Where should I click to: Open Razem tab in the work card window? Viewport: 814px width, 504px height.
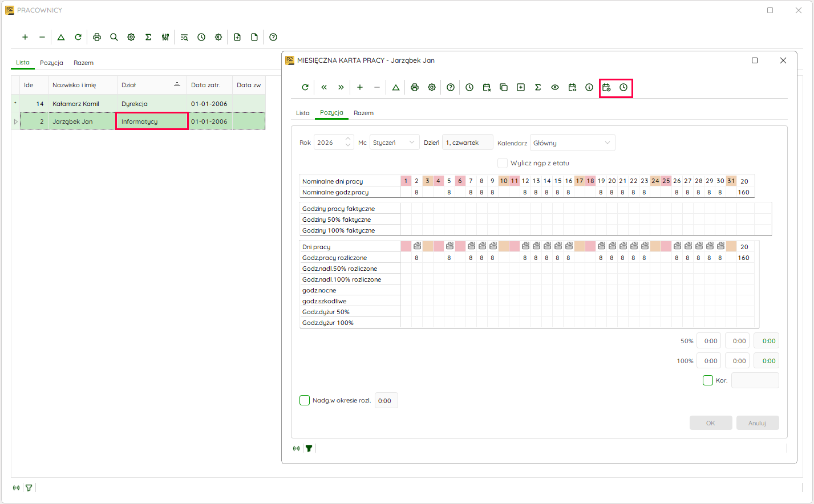(363, 113)
